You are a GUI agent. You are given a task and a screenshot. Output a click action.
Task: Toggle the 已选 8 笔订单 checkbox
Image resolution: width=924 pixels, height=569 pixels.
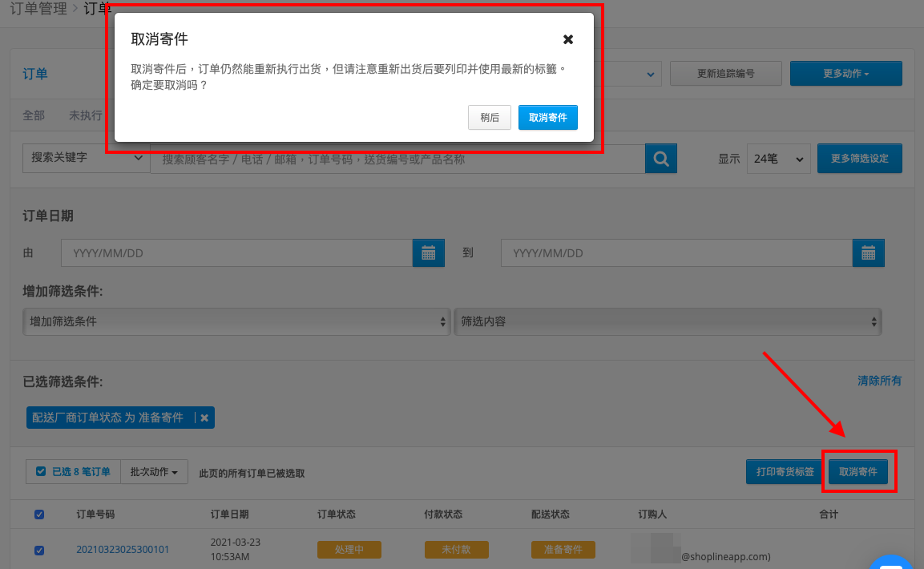pyautogui.click(x=41, y=471)
